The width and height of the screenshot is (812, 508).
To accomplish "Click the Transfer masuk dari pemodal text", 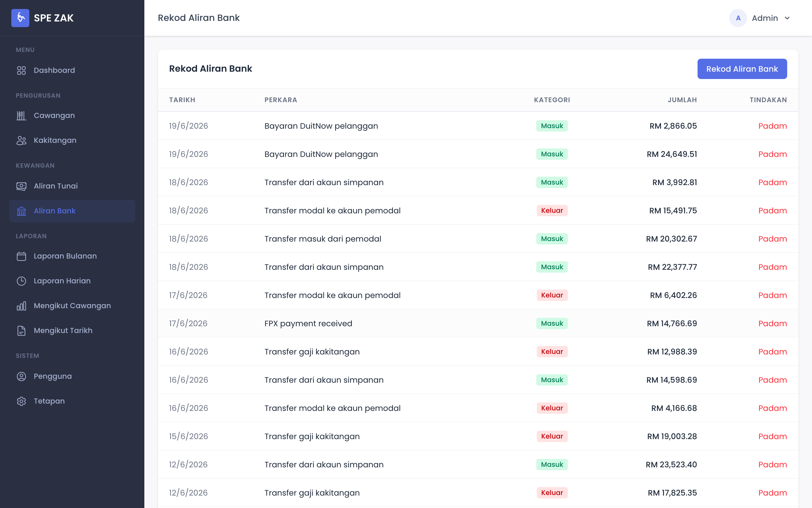I will [x=323, y=239].
